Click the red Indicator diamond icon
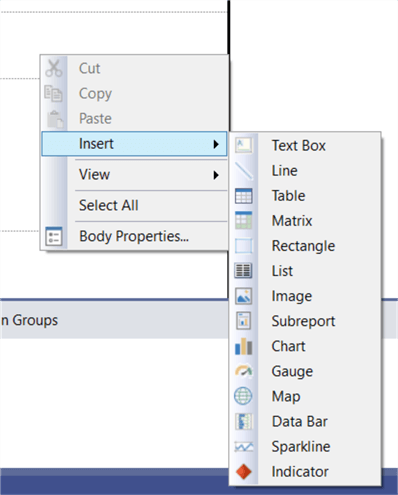 (x=244, y=472)
